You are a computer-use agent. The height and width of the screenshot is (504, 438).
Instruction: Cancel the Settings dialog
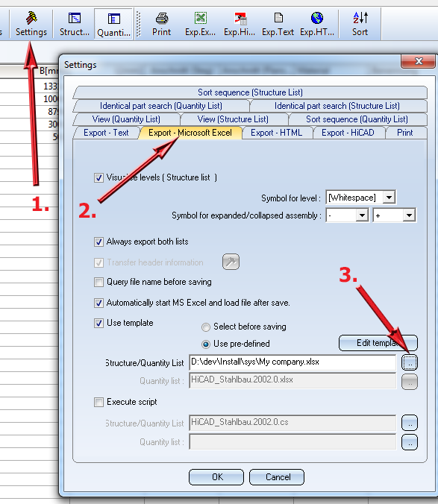tap(277, 477)
